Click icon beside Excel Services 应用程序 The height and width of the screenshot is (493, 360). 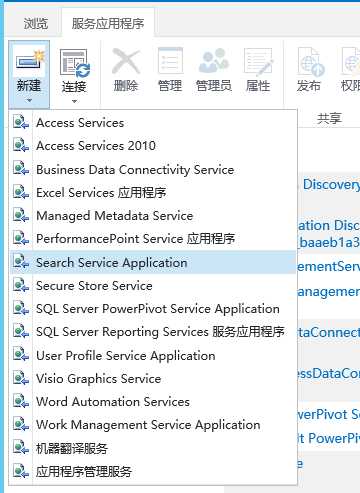21,192
